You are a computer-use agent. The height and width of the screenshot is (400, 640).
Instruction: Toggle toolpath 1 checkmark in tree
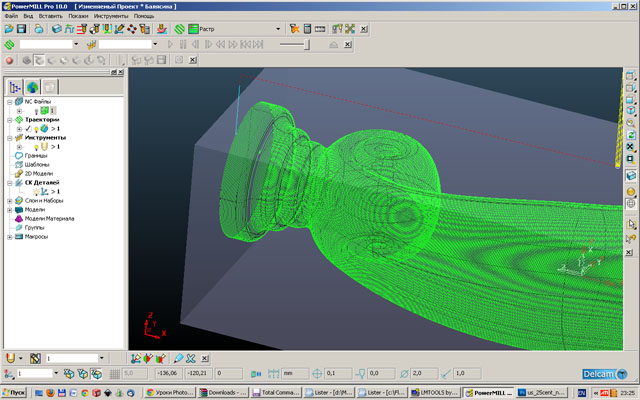click(28, 129)
